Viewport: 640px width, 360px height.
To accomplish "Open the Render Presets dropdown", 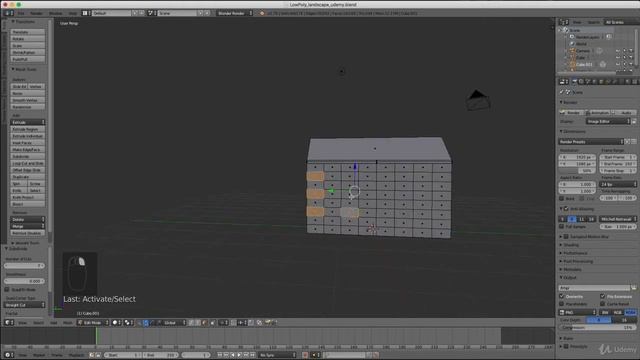I will click(x=591, y=142).
